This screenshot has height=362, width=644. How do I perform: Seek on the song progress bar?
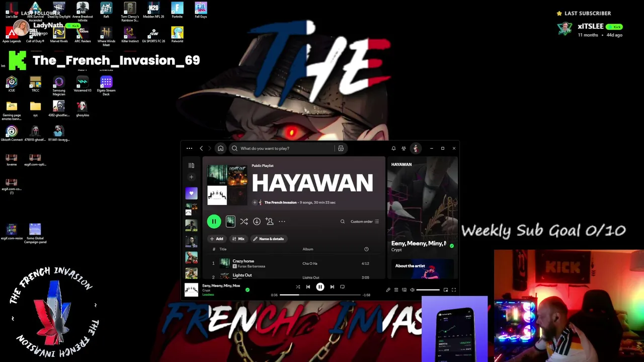coord(320,295)
